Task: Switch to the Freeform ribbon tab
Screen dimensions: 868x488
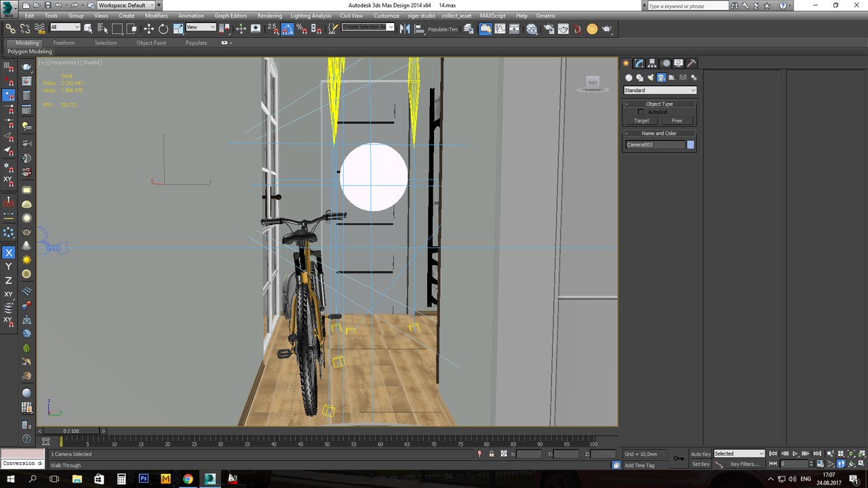Action: [64, 43]
